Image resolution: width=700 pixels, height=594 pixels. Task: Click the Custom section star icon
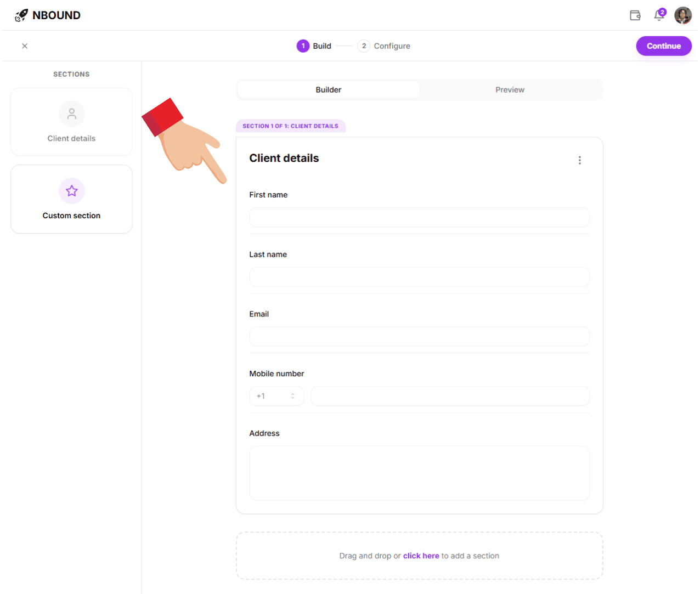point(71,191)
